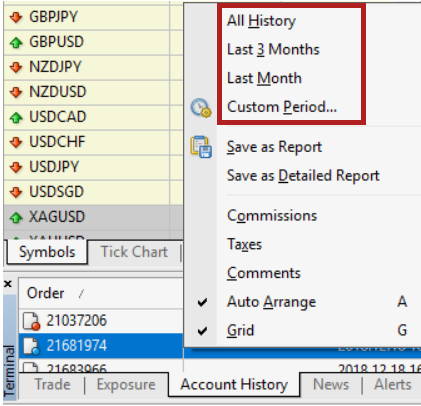The height and width of the screenshot is (406, 421).
Task: Switch to the Tick Chart tab
Action: (134, 252)
